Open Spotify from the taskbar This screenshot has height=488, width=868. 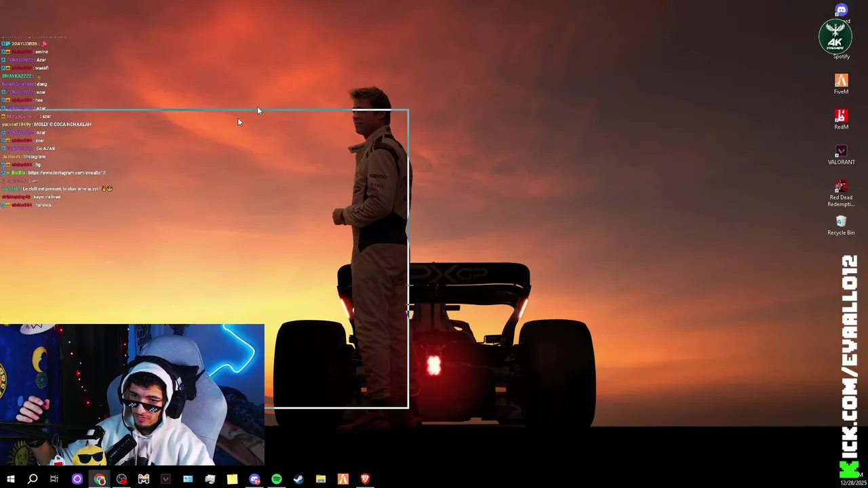pos(277,479)
